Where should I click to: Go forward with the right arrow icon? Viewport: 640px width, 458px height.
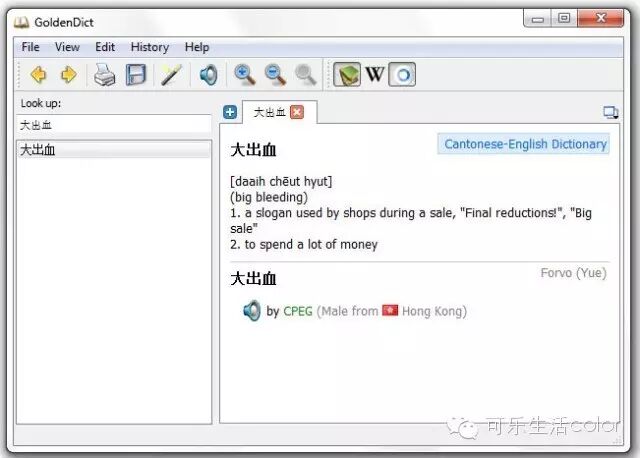click(x=69, y=75)
